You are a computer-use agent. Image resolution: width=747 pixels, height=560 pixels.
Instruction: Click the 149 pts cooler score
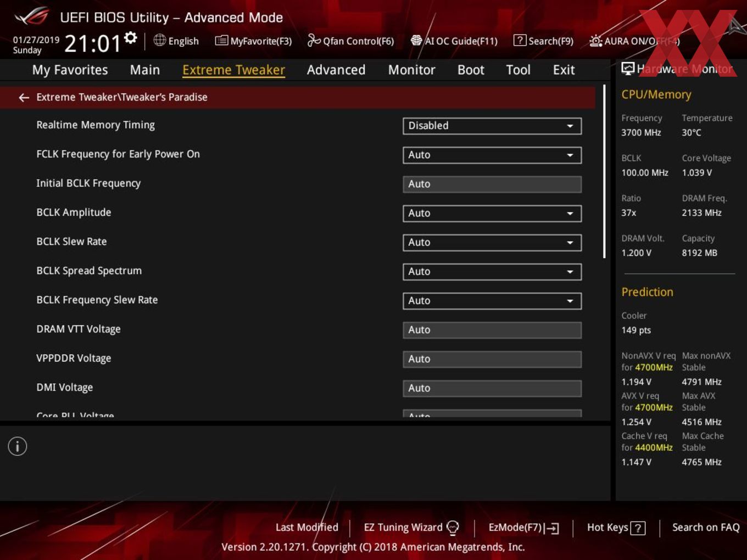point(636,330)
